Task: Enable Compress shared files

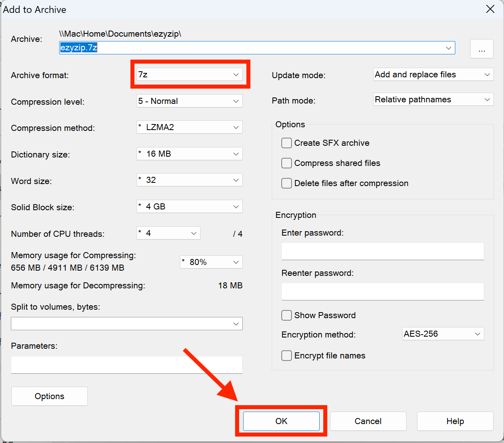Action: 286,163
